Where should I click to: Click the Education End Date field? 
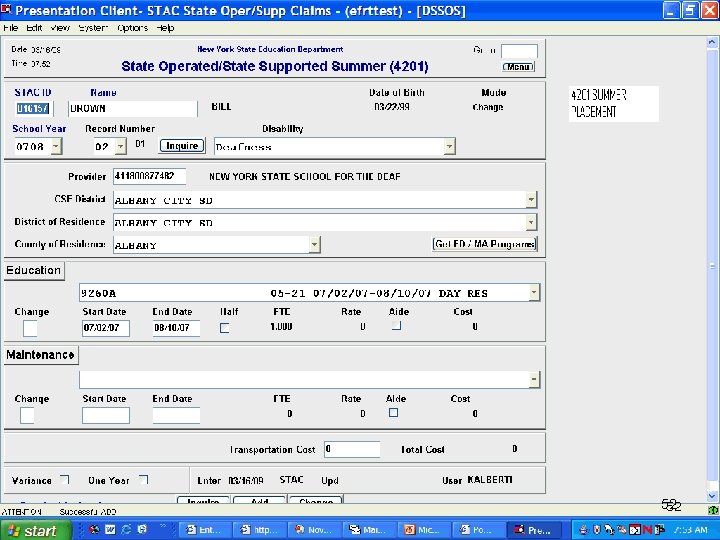(176, 328)
